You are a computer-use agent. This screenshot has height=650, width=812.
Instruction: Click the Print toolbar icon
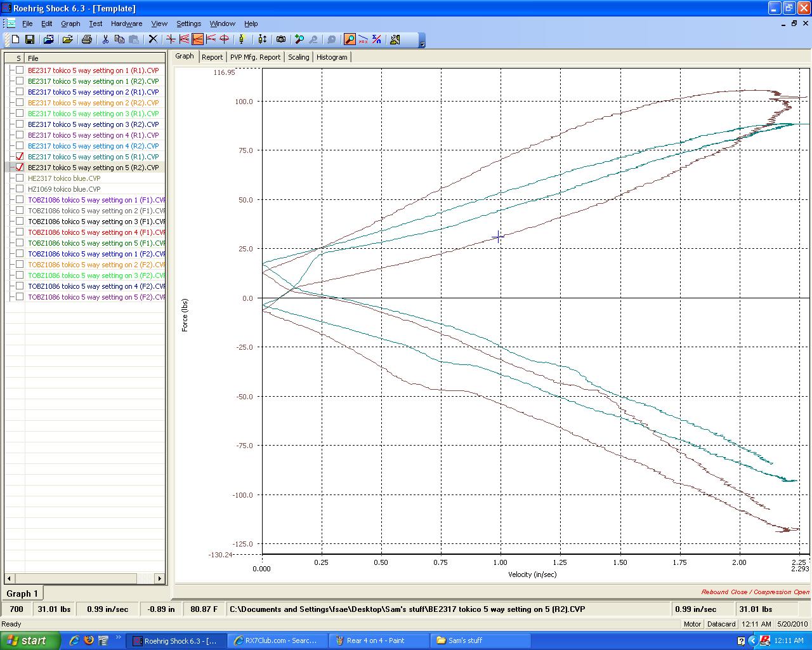pos(87,39)
